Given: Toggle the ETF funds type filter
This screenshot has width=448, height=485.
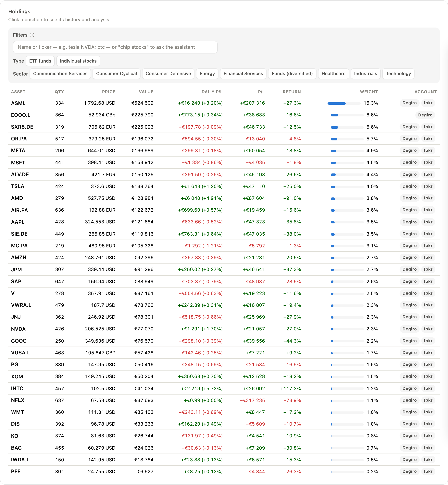Looking at the screenshot, I should coord(40,61).
